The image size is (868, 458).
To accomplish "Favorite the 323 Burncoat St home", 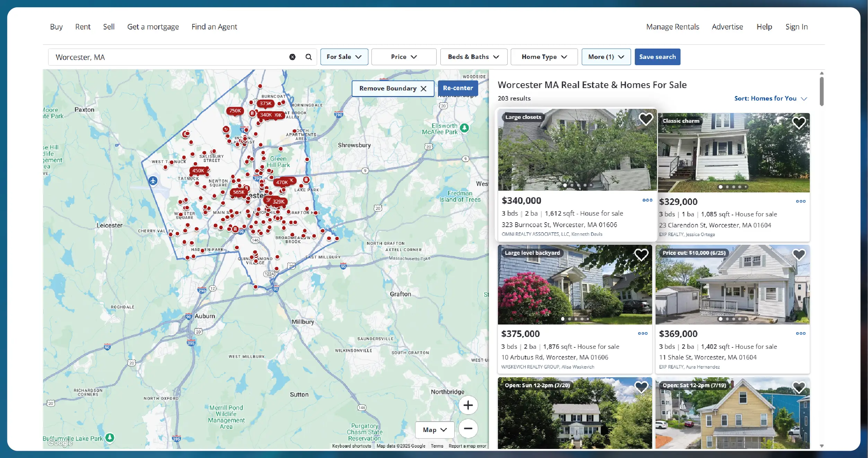I will [646, 120].
